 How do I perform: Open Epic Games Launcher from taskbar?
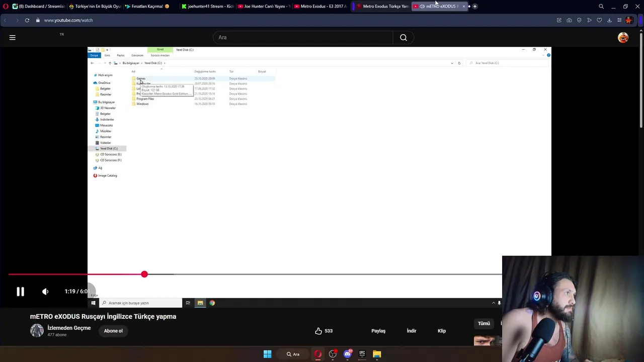[362, 354]
